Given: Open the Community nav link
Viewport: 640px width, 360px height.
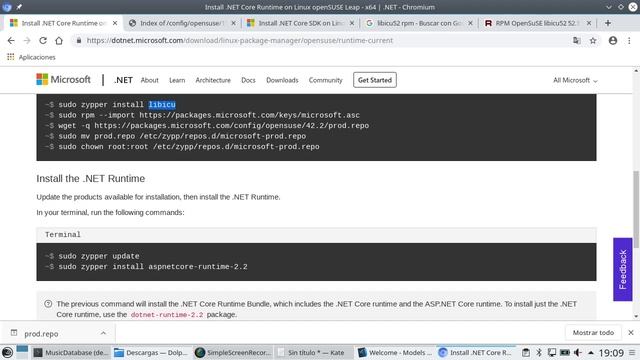Looking at the screenshot, I should pos(325,80).
